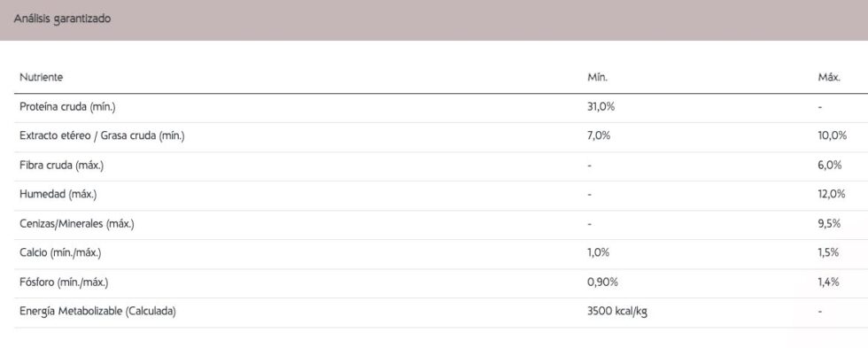Image resolution: width=868 pixels, height=348 pixels.
Task: Select the Fibra cruda (máx.) row label
Action: click(x=61, y=166)
